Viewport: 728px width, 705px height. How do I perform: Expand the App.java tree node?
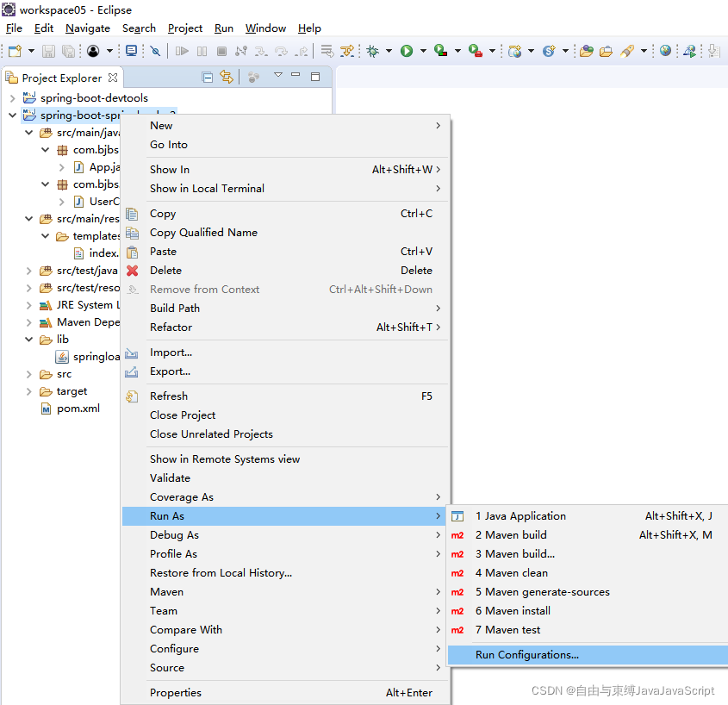[x=62, y=167]
